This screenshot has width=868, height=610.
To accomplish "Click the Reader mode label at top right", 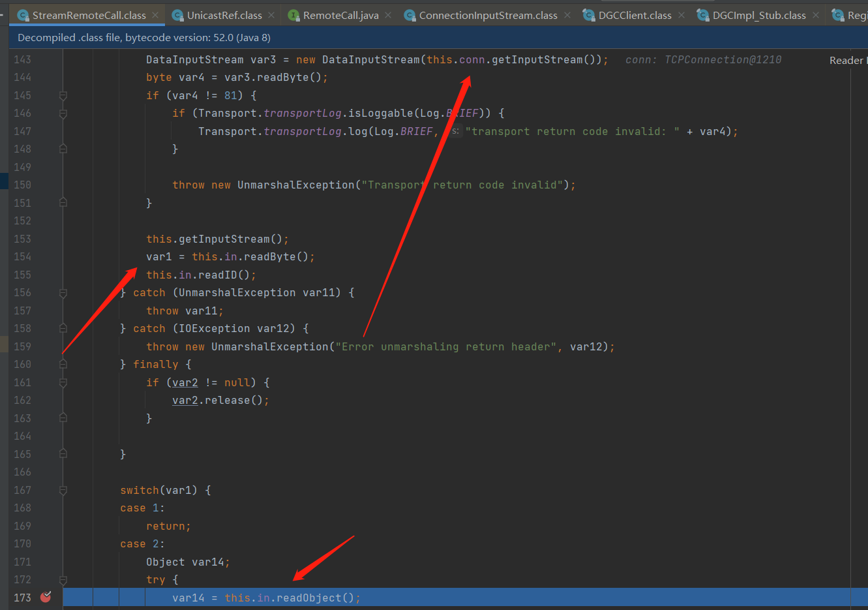I will pos(848,60).
